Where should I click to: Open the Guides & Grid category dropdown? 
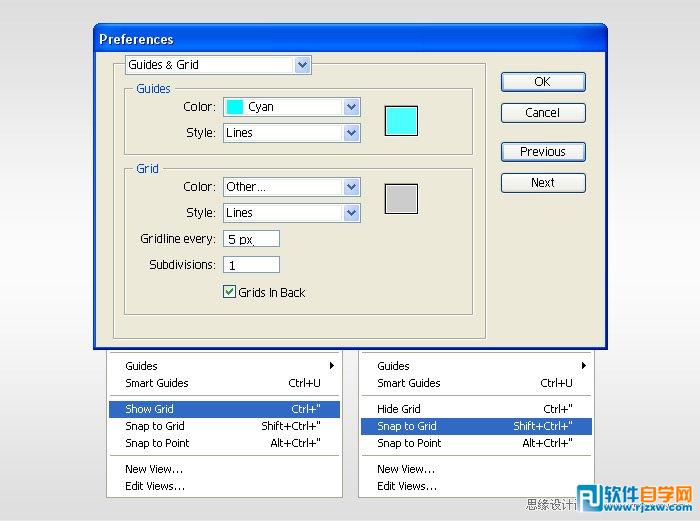218,65
